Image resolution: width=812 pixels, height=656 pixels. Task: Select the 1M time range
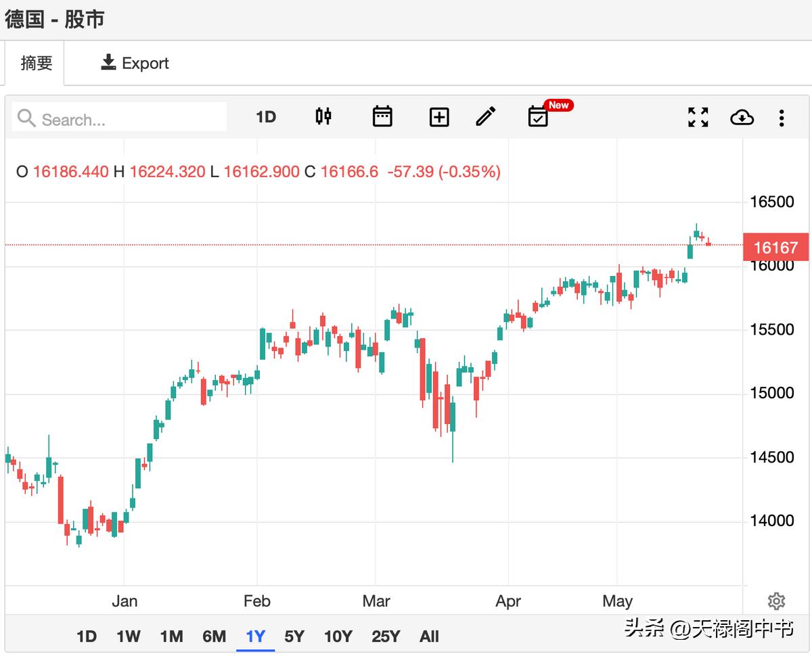(x=171, y=636)
